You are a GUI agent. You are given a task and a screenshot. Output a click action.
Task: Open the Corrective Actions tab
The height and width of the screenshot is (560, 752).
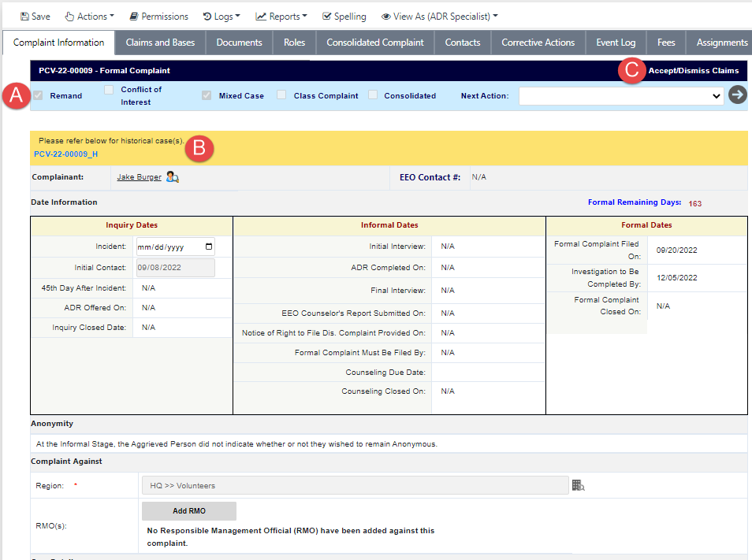tap(538, 43)
